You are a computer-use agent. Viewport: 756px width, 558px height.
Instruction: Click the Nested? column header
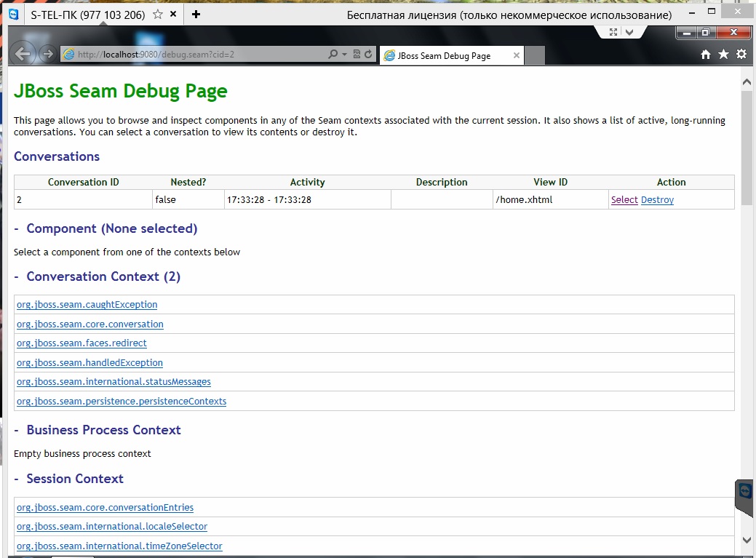188,182
